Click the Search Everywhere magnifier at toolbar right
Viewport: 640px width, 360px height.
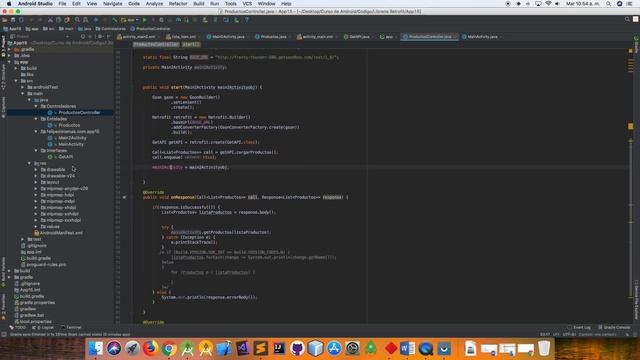(627, 19)
